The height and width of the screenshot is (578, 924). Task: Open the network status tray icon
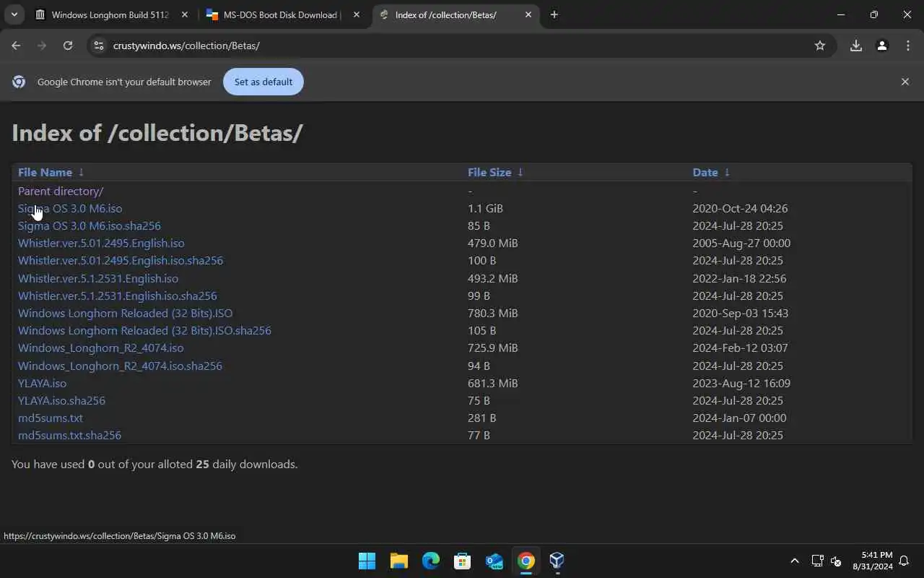[817, 561]
